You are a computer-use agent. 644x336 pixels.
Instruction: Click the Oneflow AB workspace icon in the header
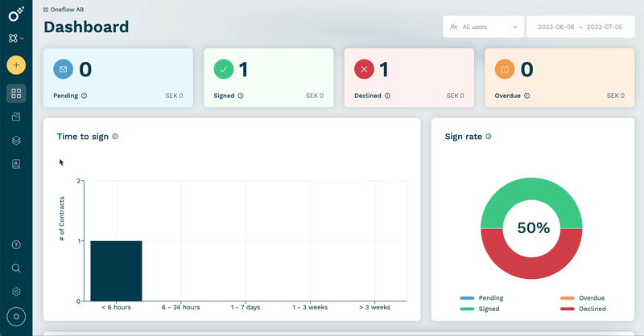point(46,10)
